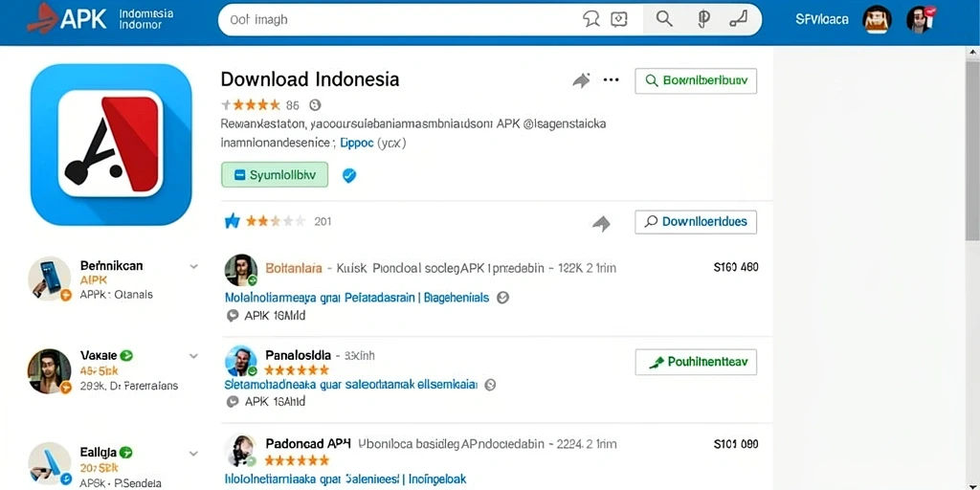Click the blue verified badge icon
The width and height of the screenshot is (980, 490).
coord(349,176)
